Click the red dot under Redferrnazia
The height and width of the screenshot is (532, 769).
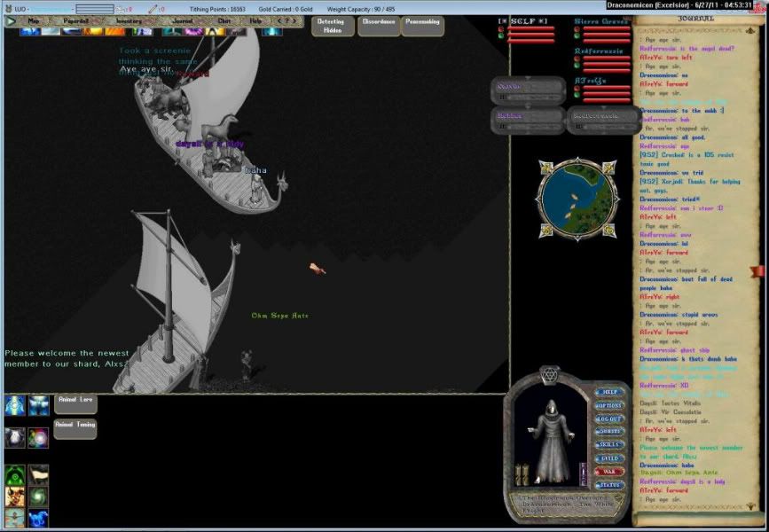pos(577,59)
